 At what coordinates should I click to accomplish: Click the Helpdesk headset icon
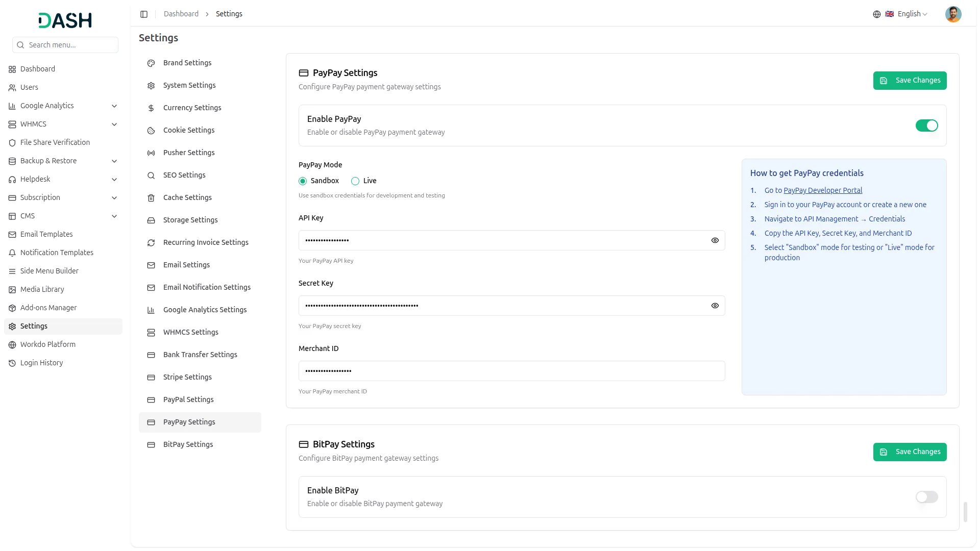tap(12, 180)
